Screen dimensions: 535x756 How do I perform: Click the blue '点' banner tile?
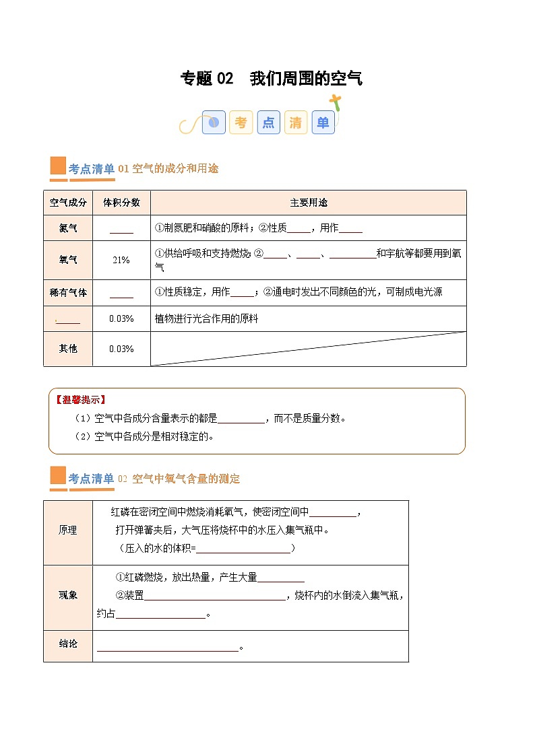[268, 123]
